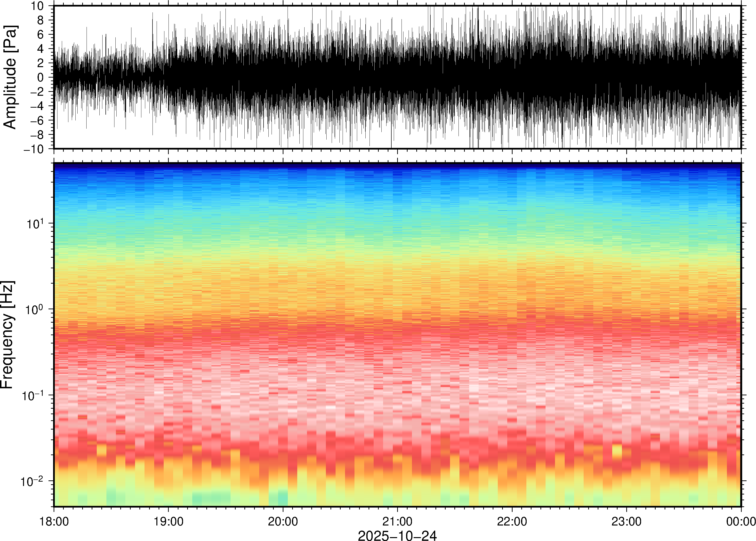This screenshot has height=541, width=756.
Task: Click the 10⁻² frequency tick label
Action: coord(32,481)
